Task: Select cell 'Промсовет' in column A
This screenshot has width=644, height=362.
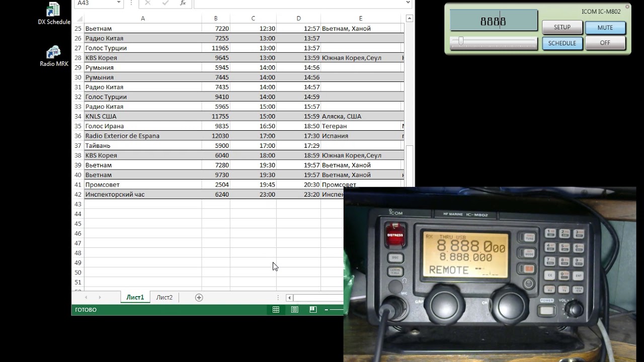Action: coord(143,185)
